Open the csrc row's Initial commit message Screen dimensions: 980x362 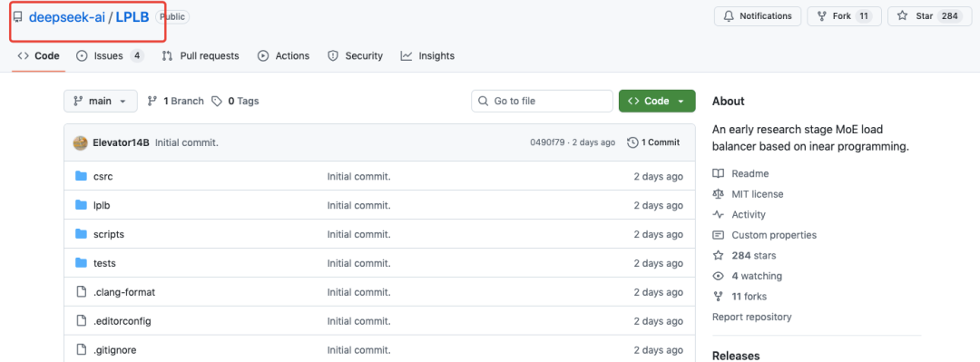[x=358, y=176]
